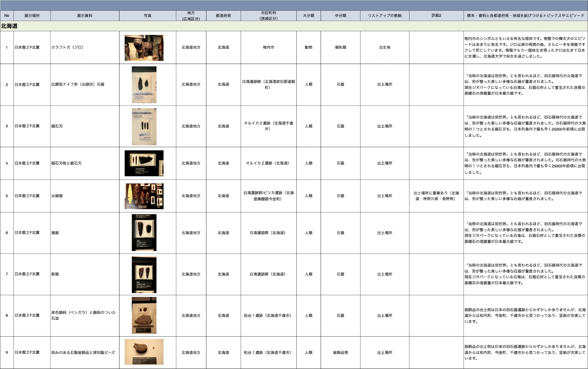
Task: Select the 細石刃 photo in row 3
Action: point(144,126)
